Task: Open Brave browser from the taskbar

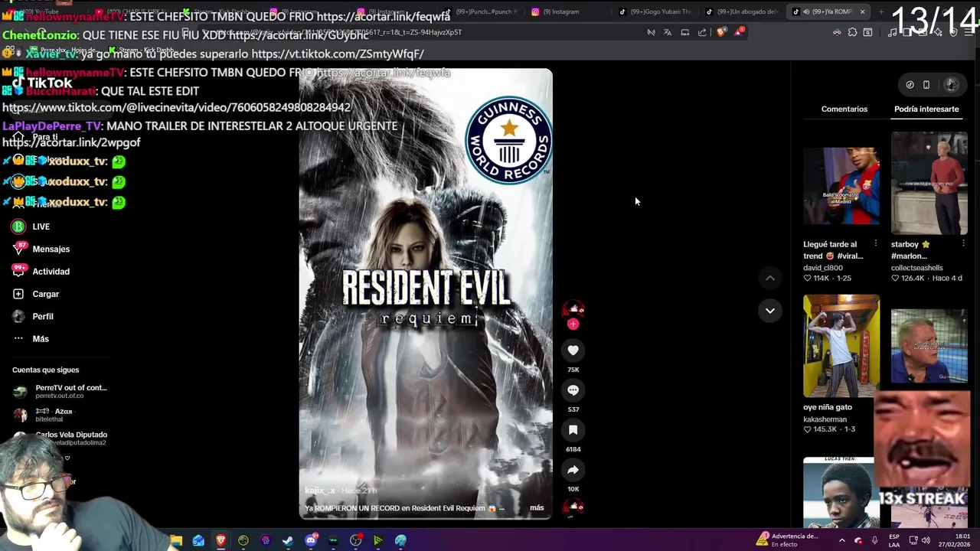Action: click(x=220, y=540)
